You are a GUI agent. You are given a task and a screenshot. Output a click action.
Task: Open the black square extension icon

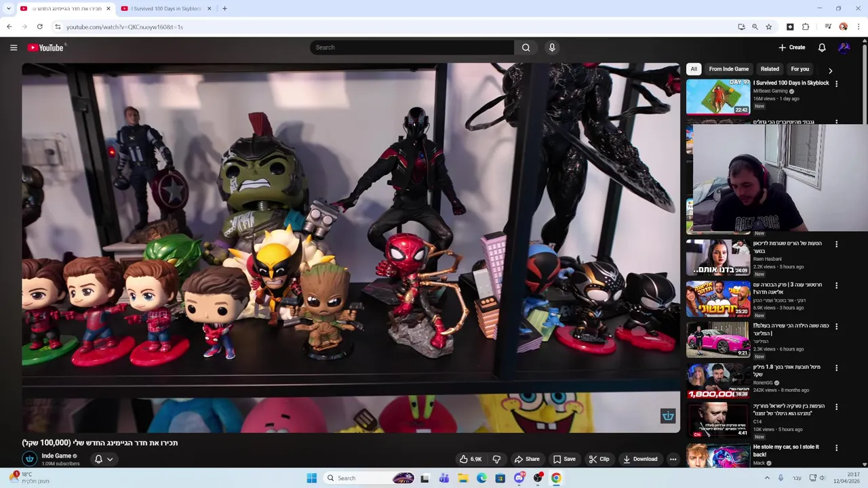790,27
